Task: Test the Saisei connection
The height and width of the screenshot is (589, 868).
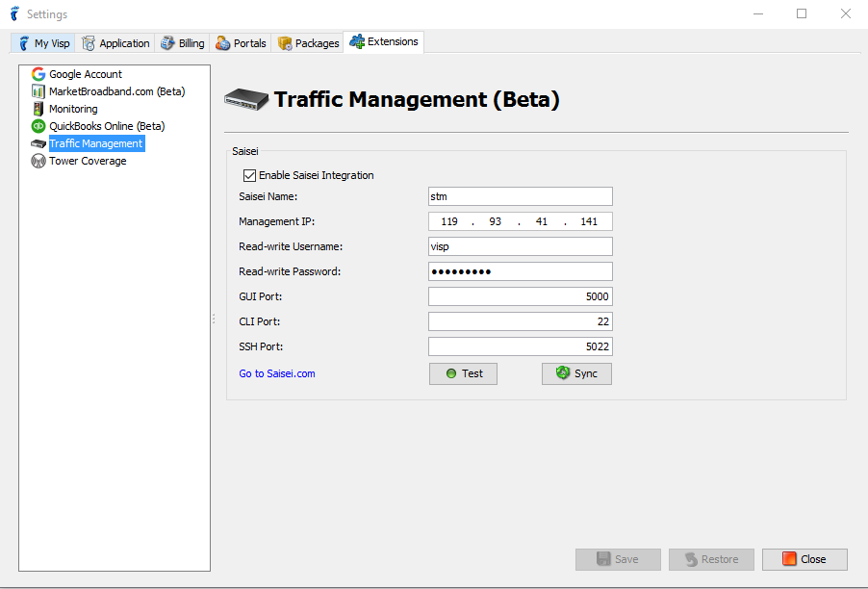Action: (463, 373)
